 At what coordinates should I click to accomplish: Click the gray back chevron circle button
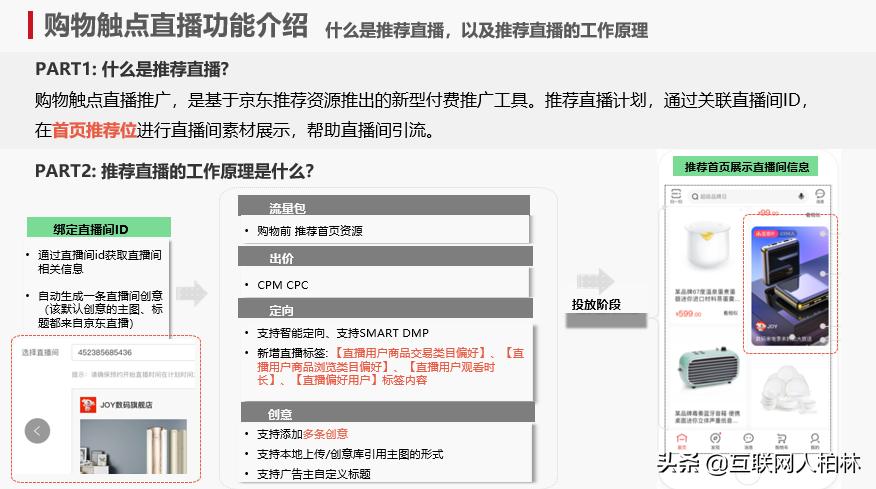click(x=37, y=431)
